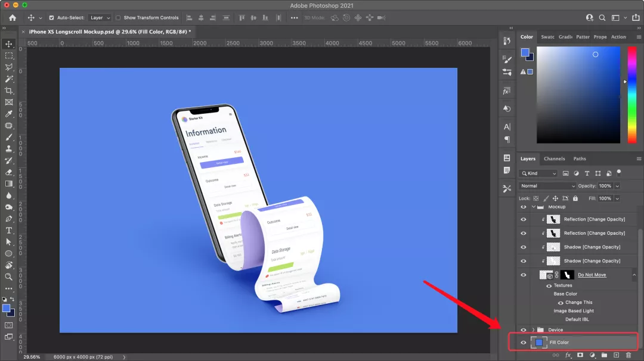644x361 pixels.
Task: Select the Eyedropper tool in toolbar
Action: pos(9,114)
